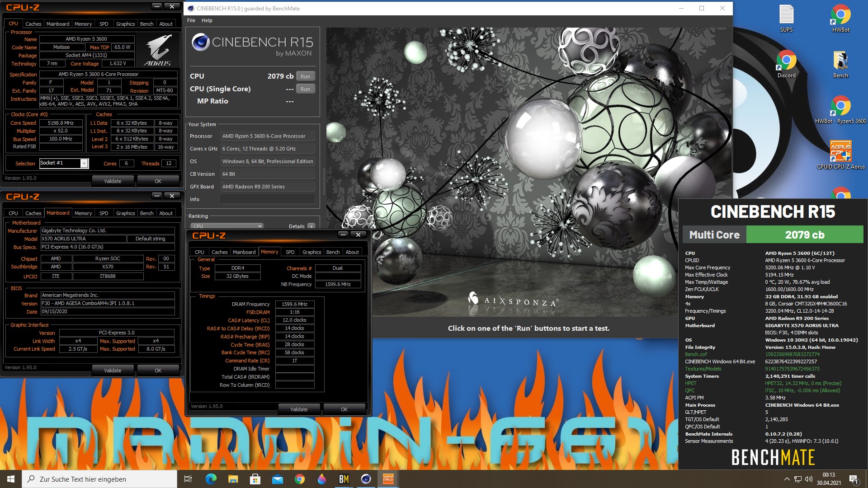
Task: Open the Ranking CPU dropdown in Cinebench
Action: pyautogui.click(x=227, y=226)
